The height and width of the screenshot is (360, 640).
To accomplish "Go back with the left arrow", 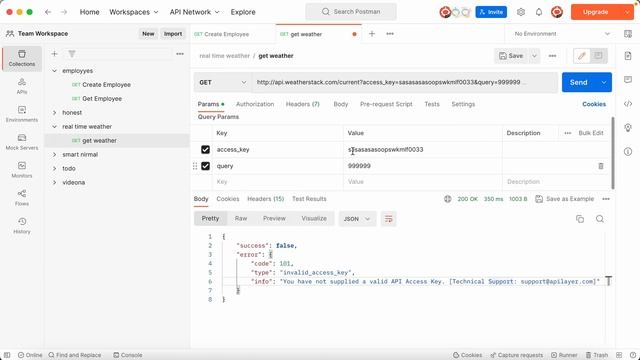I will [48, 12].
